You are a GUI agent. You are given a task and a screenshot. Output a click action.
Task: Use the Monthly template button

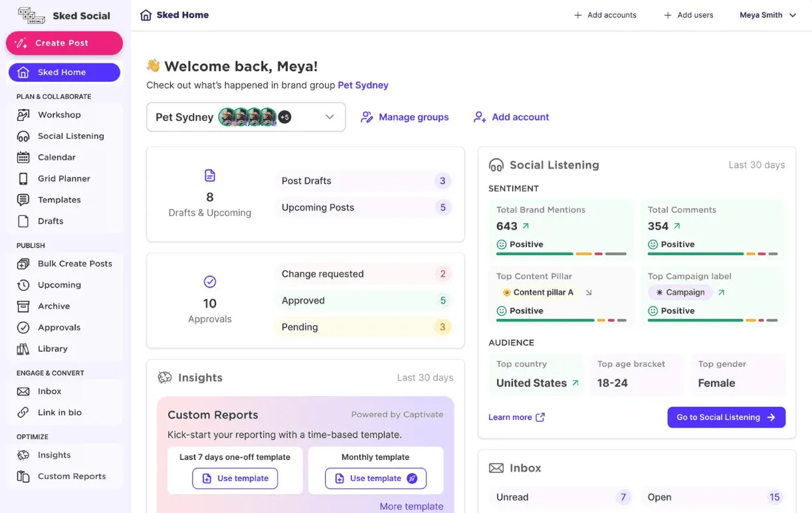(x=375, y=478)
